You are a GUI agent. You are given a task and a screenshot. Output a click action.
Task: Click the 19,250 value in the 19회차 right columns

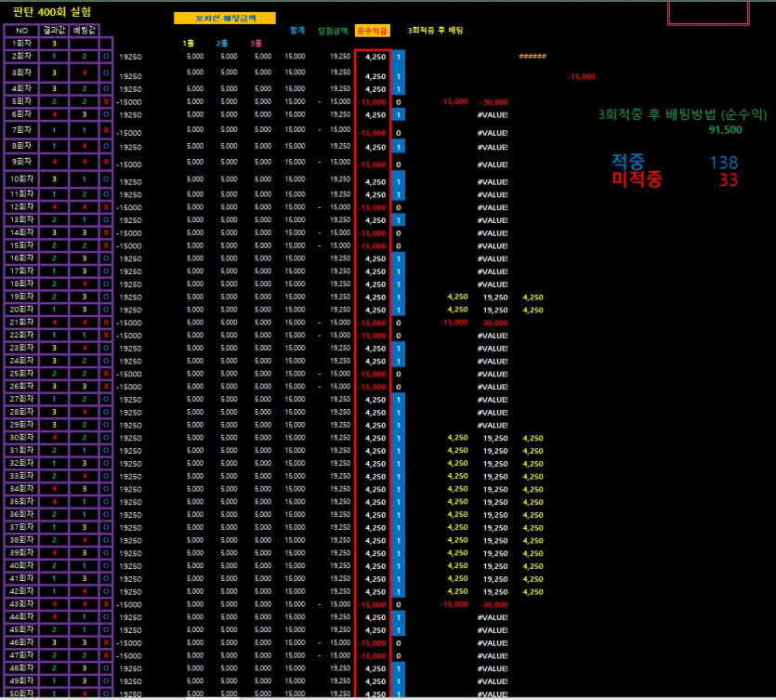pyautogui.click(x=495, y=297)
